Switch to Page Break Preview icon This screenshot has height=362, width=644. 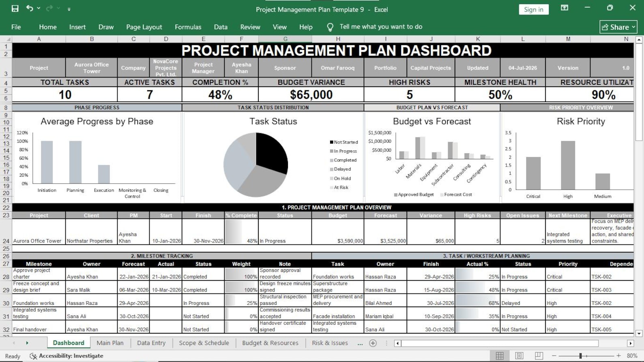click(539, 356)
